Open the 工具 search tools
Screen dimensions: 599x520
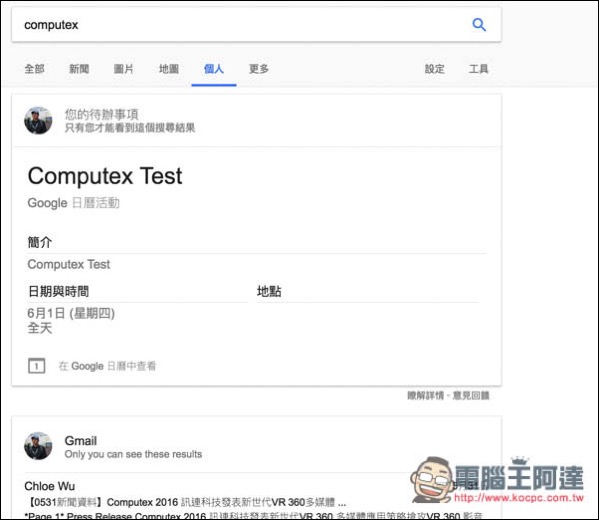(479, 69)
